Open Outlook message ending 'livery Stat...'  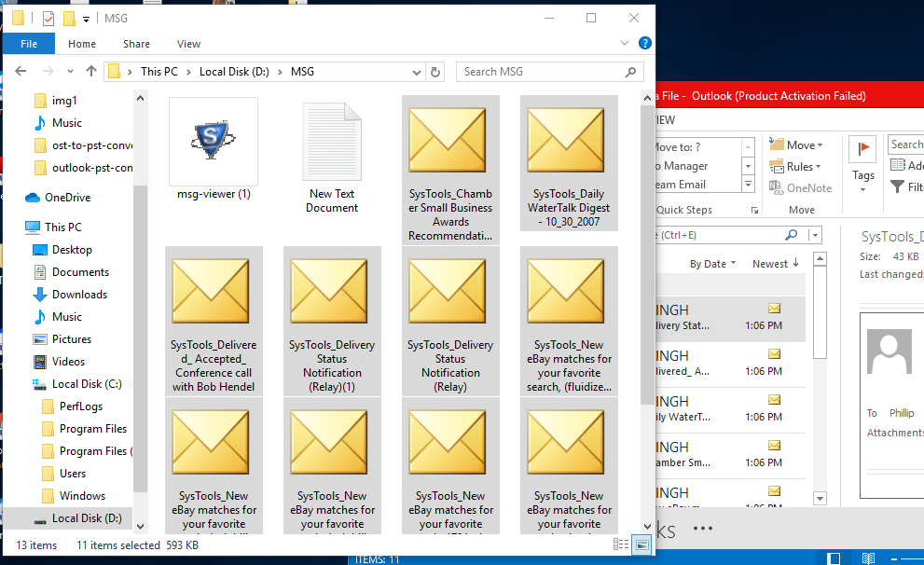pos(730,318)
